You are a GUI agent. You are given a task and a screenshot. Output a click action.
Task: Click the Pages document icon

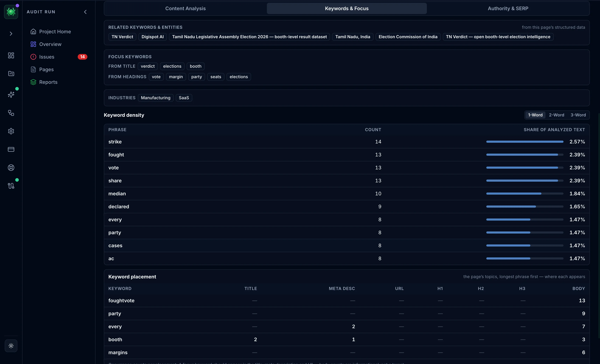(x=33, y=69)
